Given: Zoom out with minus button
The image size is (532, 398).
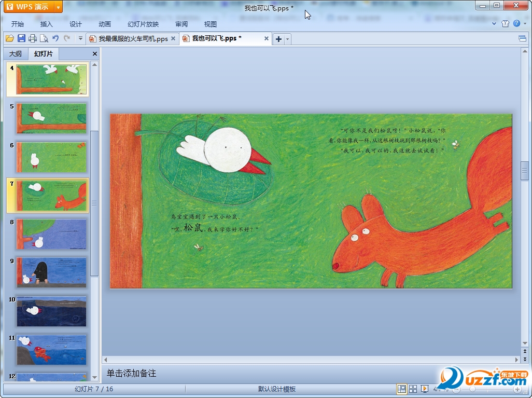Looking at the screenshot, I should click(x=456, y=389).
